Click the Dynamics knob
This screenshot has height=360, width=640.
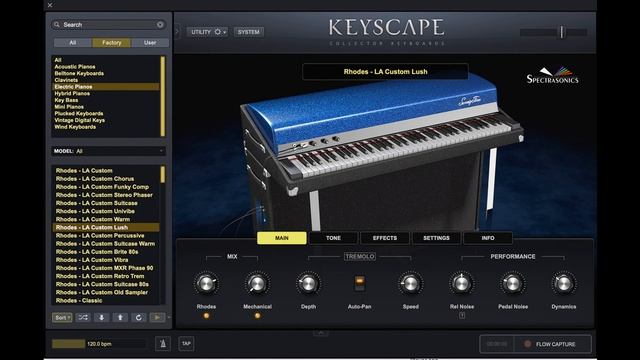[x=564, y=283]
